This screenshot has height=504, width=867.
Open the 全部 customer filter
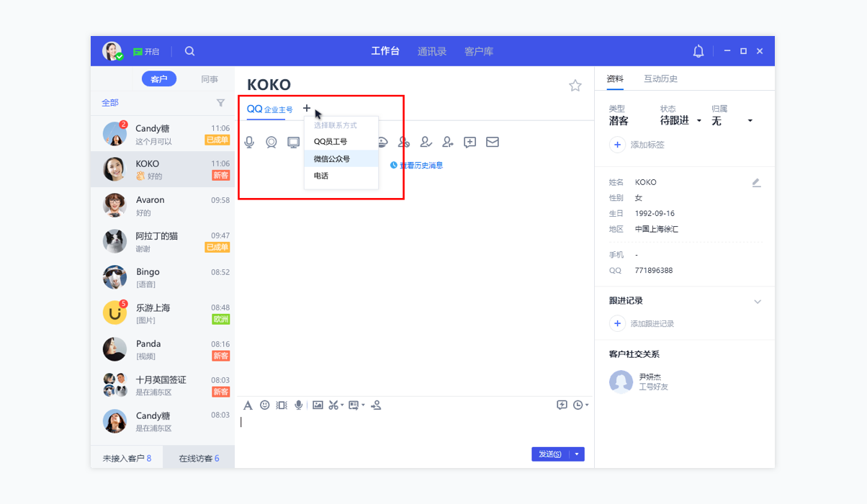point(110,103)
